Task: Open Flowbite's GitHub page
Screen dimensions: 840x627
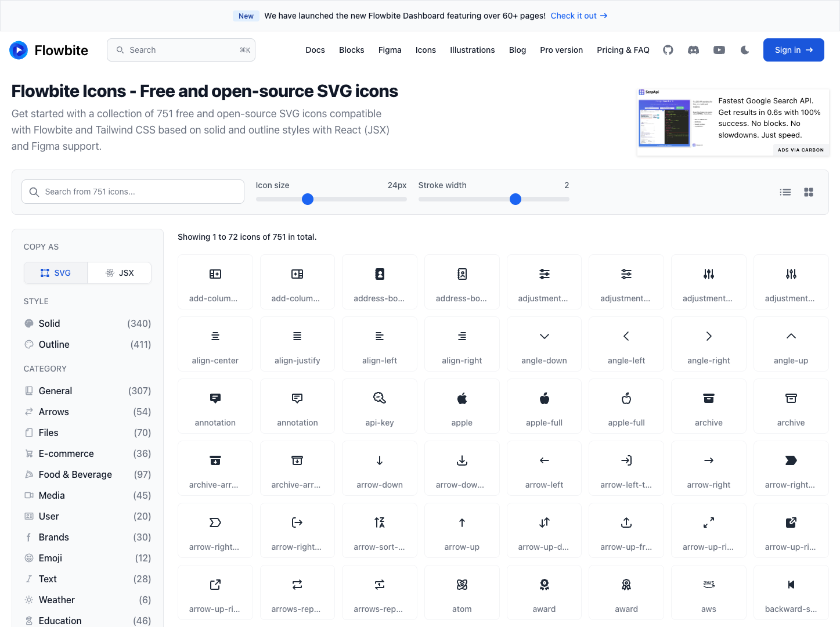Action: pyautogui.click(x=668, y=50)
